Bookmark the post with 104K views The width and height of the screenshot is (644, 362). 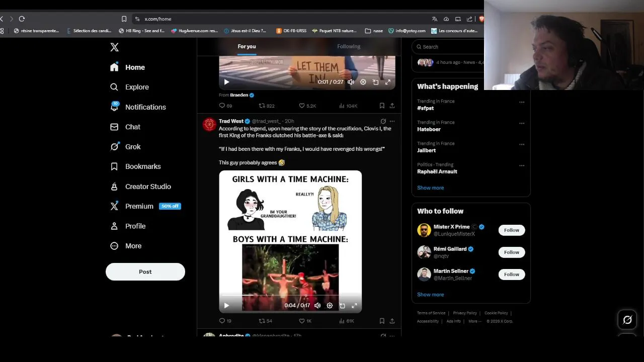coord(382,106)
